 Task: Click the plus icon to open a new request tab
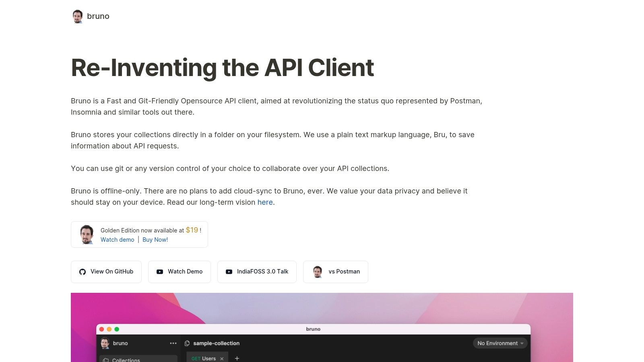237,358
